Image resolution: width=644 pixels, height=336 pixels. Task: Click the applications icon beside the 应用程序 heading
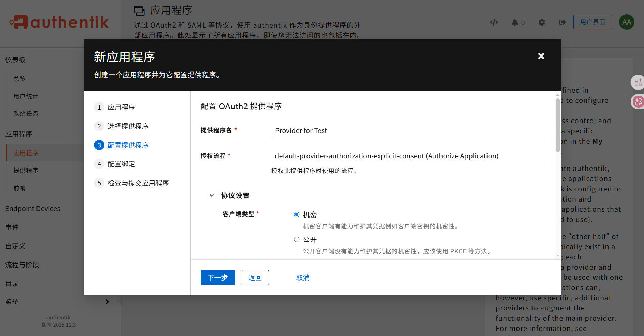pos(139,11)
